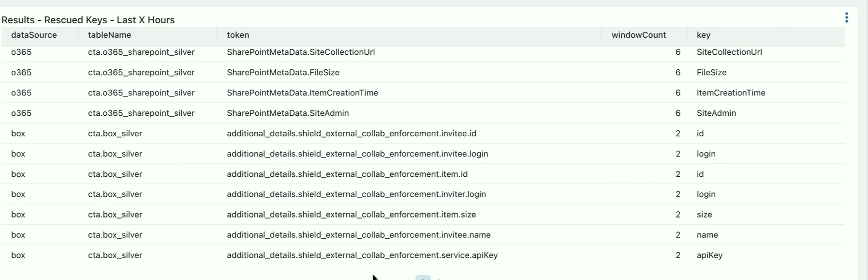Select the SharePointMetaData.SiteCollectionUrl token cell
This screenshot has width=868, height=280.
[301, 52]
